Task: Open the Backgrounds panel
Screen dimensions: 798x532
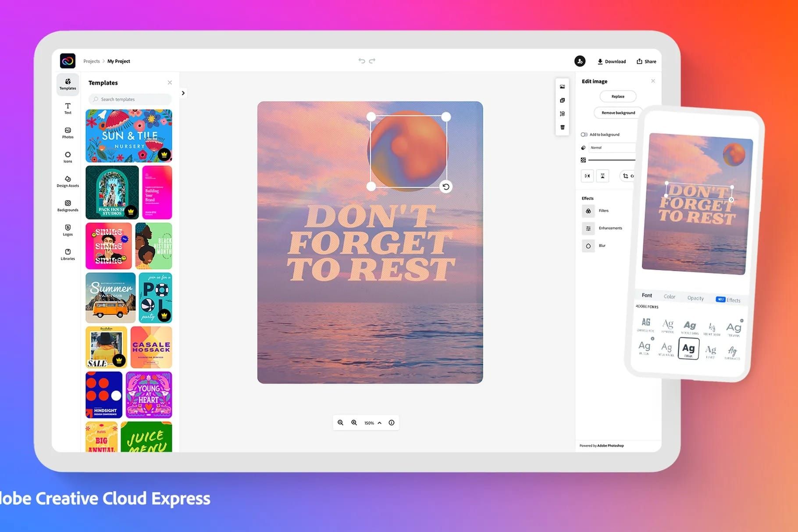Action: point(68,206)
